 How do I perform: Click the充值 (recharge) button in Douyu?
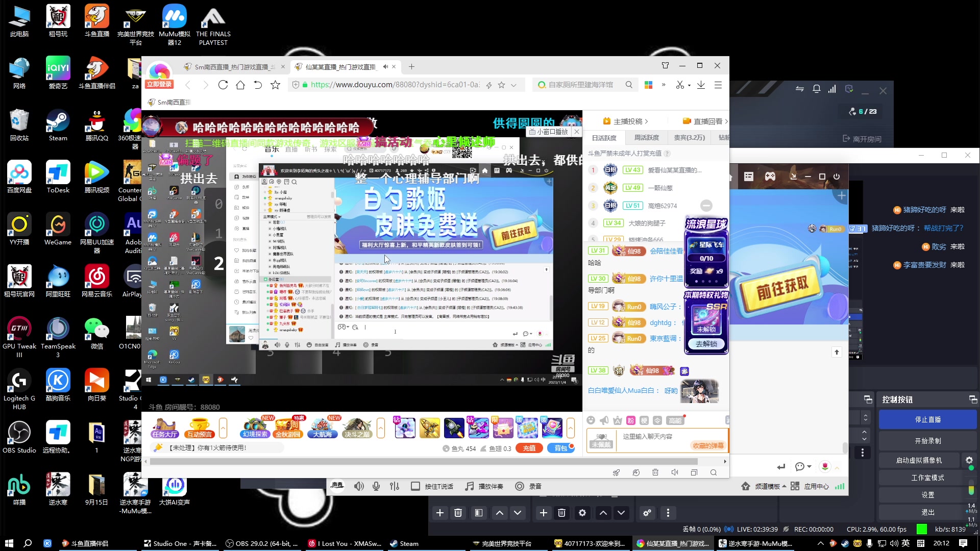point(528,448)
